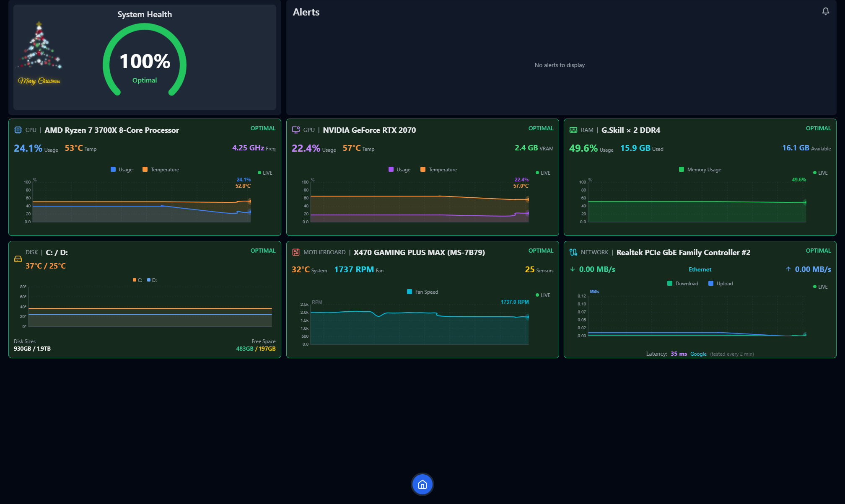Click the notification bell icon
The width and height of the screenshot is (845, 504).
(825, 11)
